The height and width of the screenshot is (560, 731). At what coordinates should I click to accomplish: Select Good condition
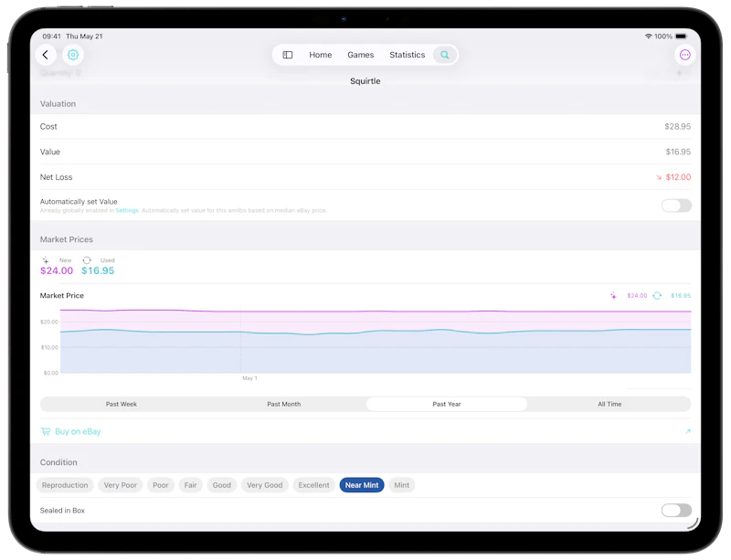tap(222, 485)
